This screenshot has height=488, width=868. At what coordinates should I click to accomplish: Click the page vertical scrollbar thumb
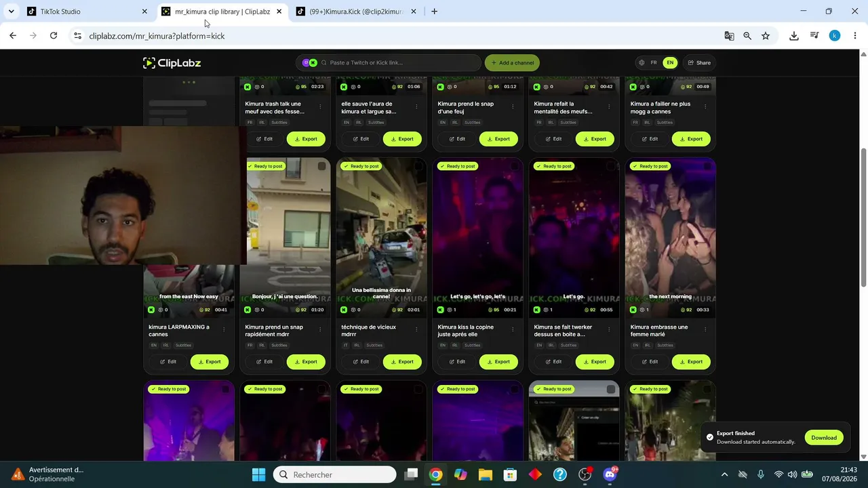pos(863,217)
